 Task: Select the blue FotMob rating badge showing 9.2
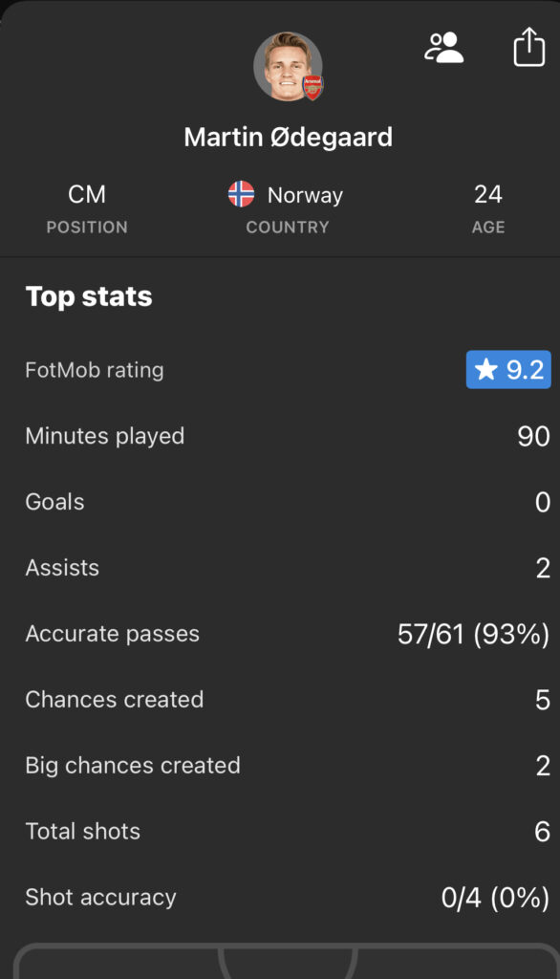[508, 369]
